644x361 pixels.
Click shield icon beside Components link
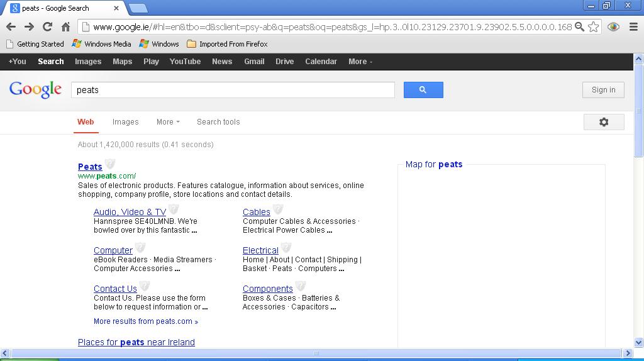tap(300, 286)
